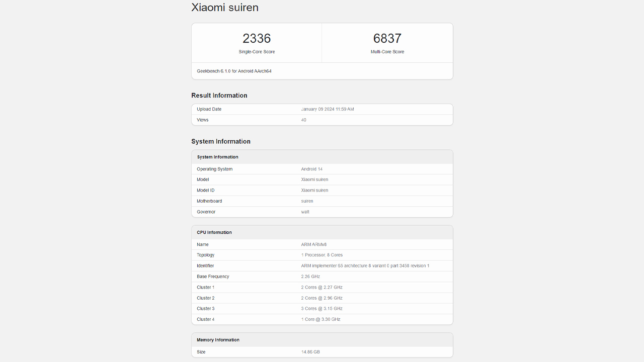The image size is (644, 362).
Task: Select "Xiaomi suiren" value in Model ID row
Action: (x=314, y=190)
